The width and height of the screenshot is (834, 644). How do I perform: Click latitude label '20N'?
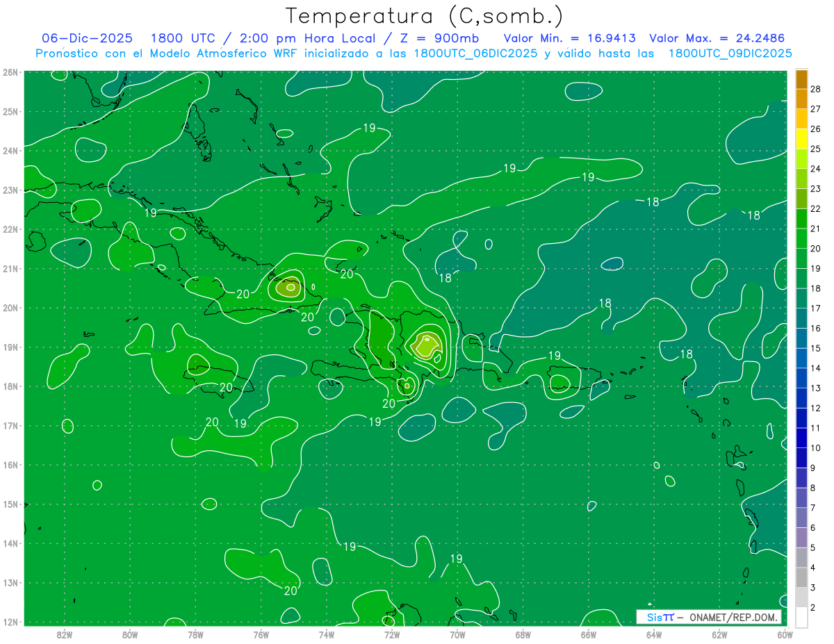10,308
